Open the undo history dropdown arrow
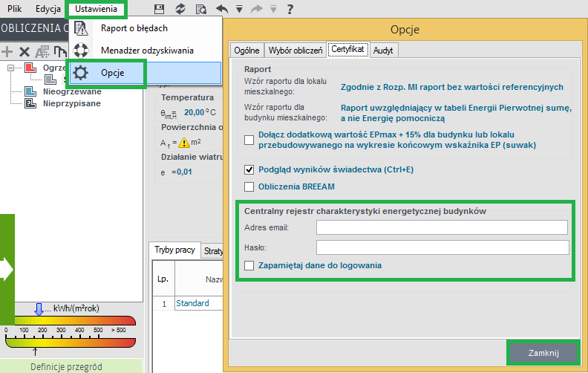Screen dimensions: 588x373 (239, 10)
